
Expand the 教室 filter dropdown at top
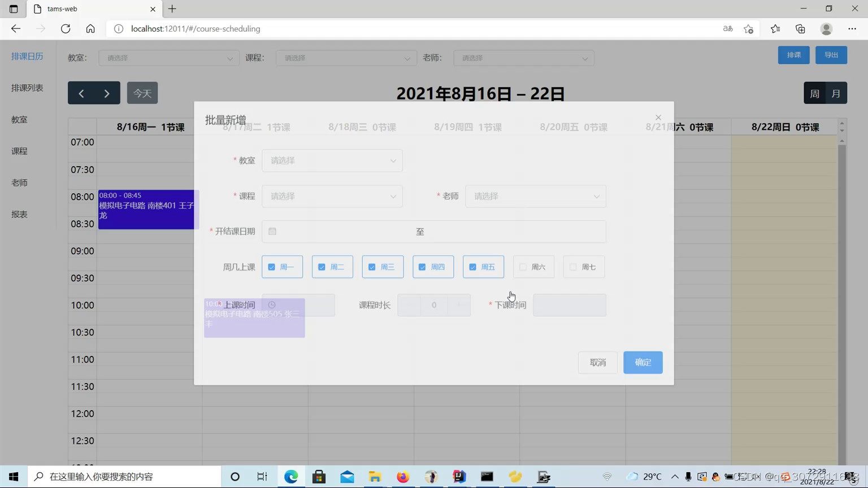[x=169, y=58]
